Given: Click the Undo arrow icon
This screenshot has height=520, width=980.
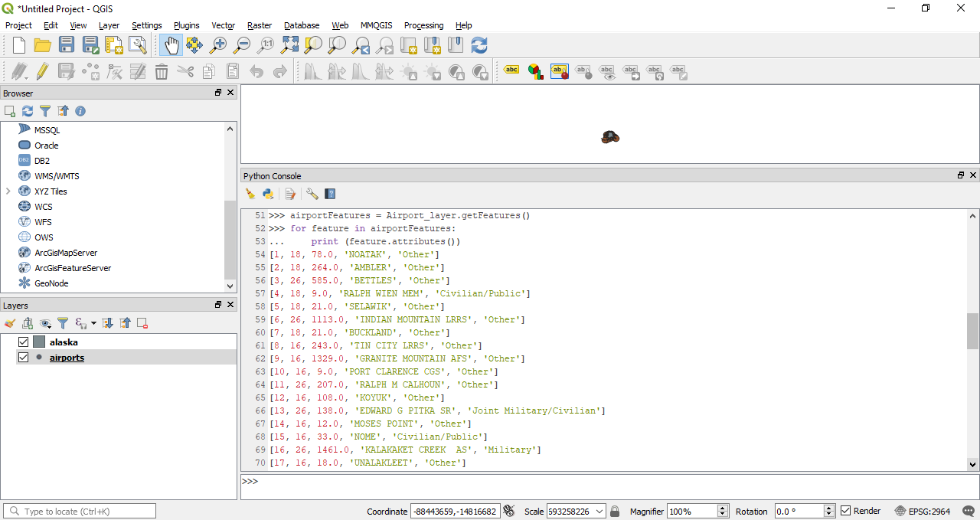Looking at the screenshot, I should (256, 71).
